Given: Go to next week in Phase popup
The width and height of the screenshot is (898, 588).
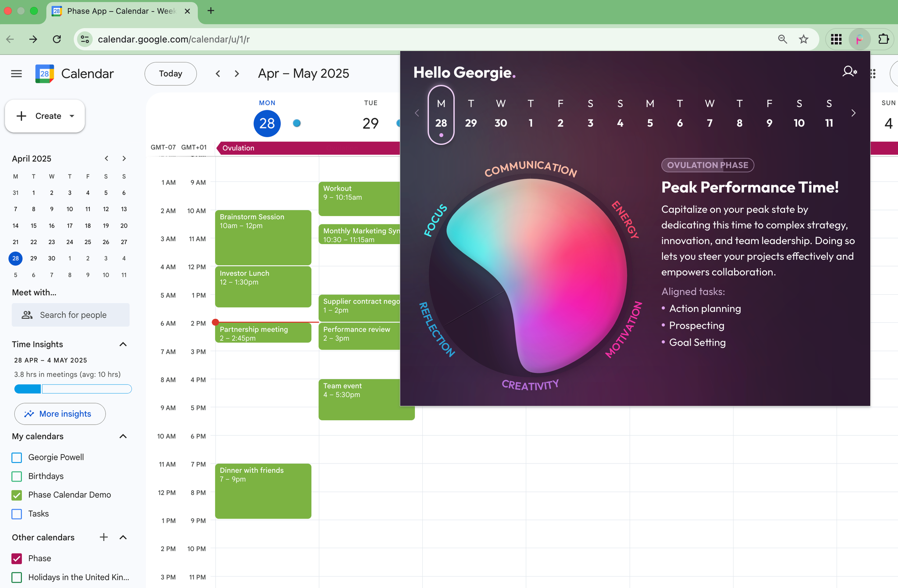Looking at the screenshot, I should pos(853,113).
